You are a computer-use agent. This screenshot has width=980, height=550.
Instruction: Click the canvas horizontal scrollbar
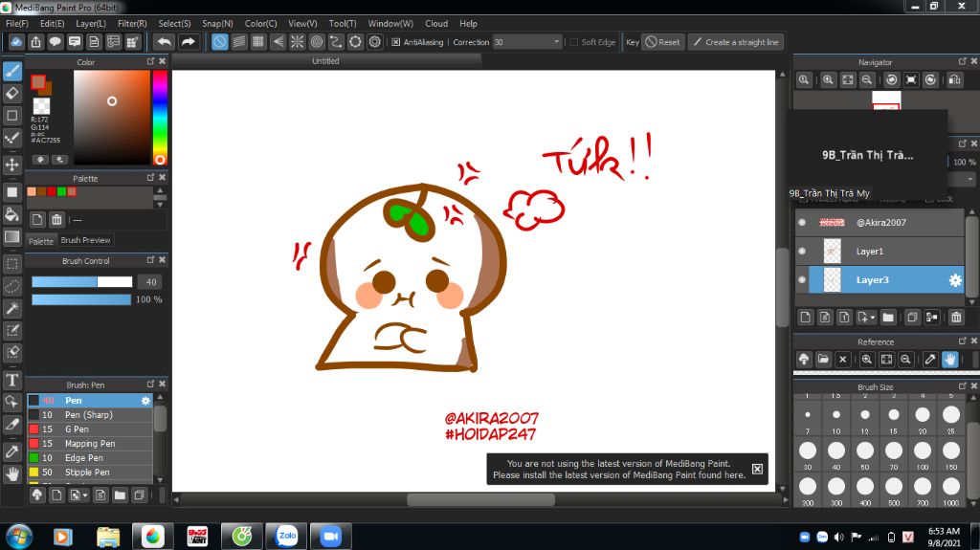pyautogui.click(x=480, y=499)
